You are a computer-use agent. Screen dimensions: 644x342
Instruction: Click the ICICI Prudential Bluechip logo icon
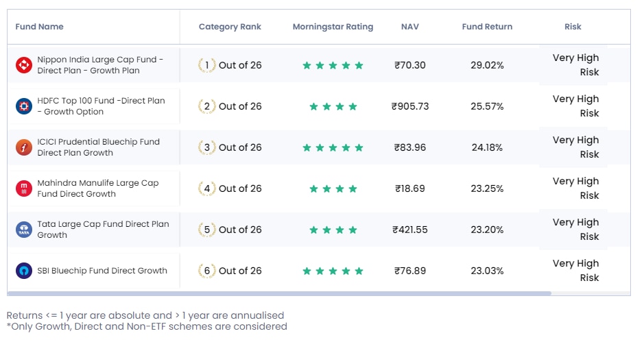click(24, 147)
